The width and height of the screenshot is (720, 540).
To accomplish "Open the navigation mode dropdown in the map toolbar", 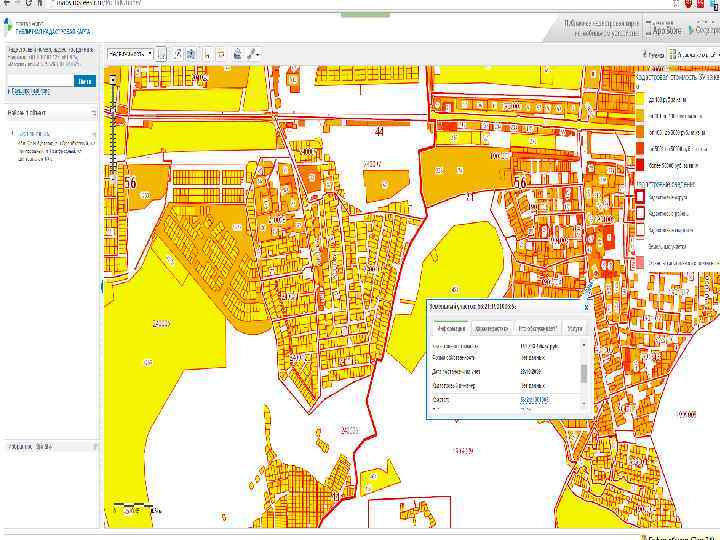I will pyautogui.click(x=130, y=54).
